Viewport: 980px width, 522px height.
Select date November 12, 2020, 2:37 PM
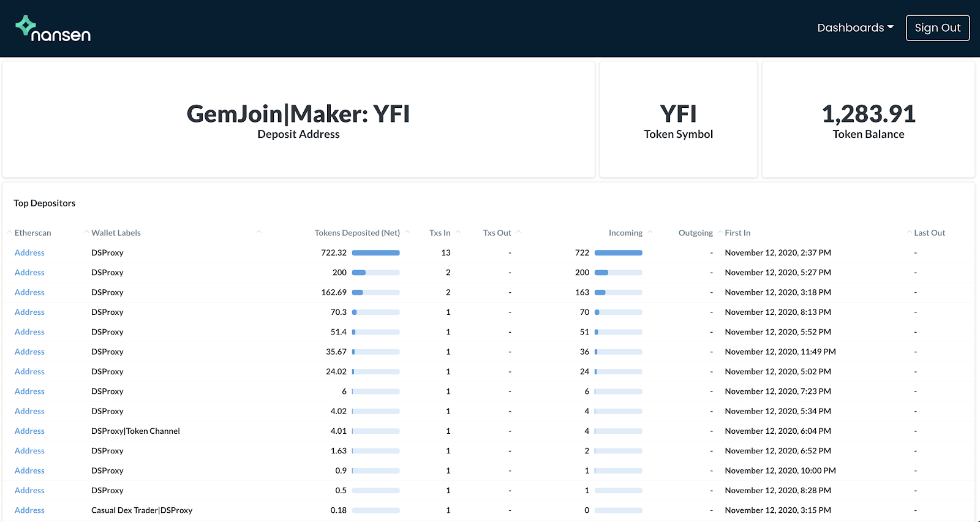(778, 252)
